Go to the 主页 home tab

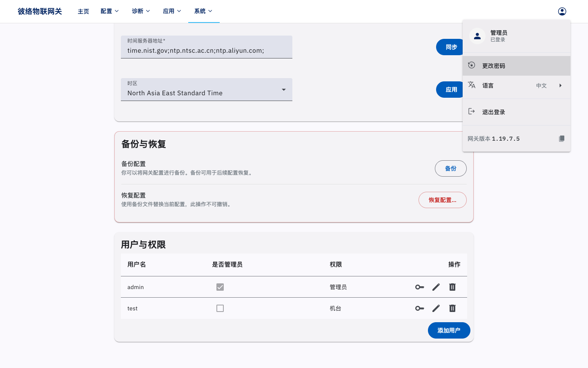pos(83,11)
